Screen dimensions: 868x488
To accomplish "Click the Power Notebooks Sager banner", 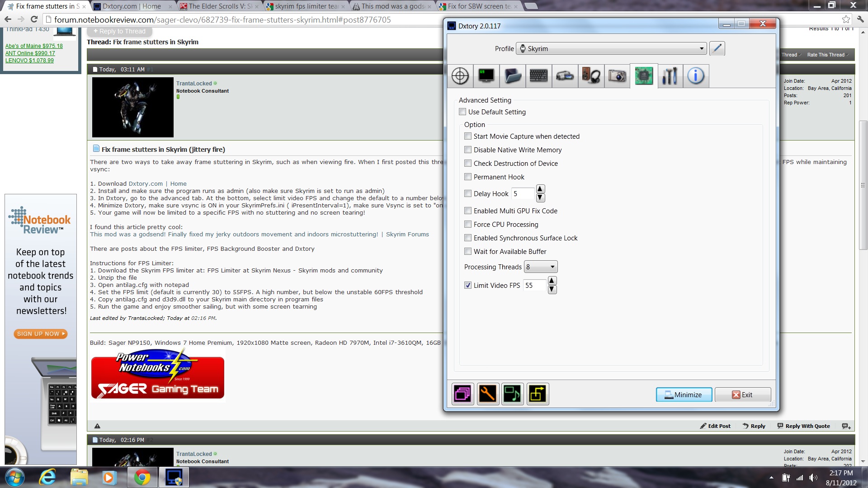I will 157,374.
